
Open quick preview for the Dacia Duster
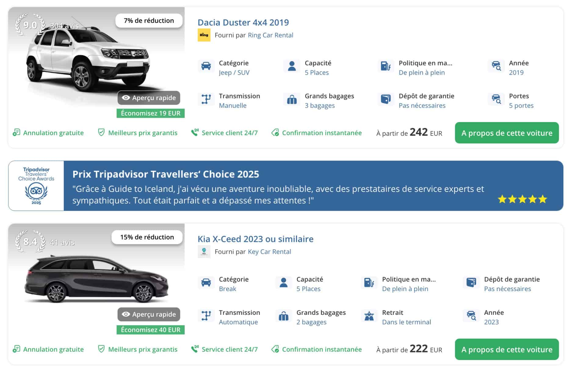click(x=149, y=98)
